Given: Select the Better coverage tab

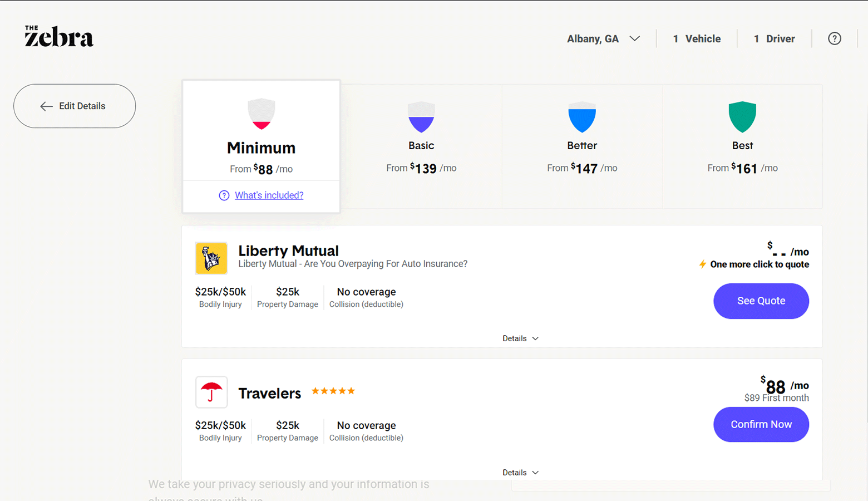Looking at the screenshot, I should [582, 146].
